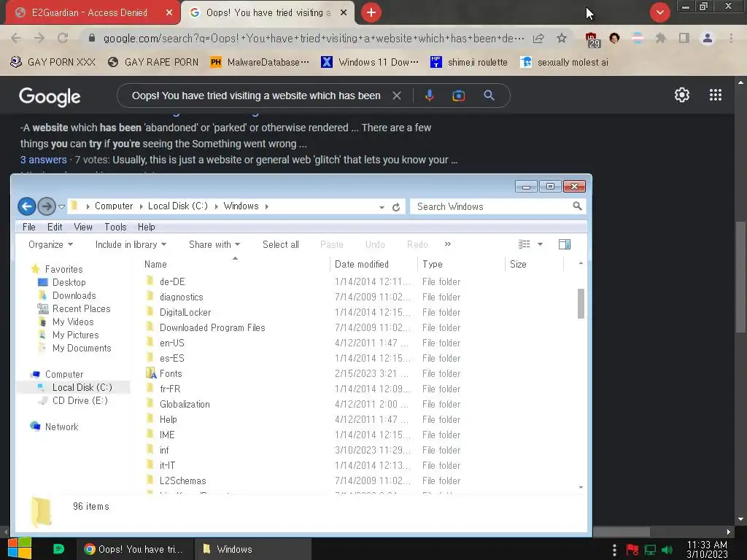Open the shimeji roulette bookmark
The height and width of the screenshot is (560, 747).
tap(469, 62)
